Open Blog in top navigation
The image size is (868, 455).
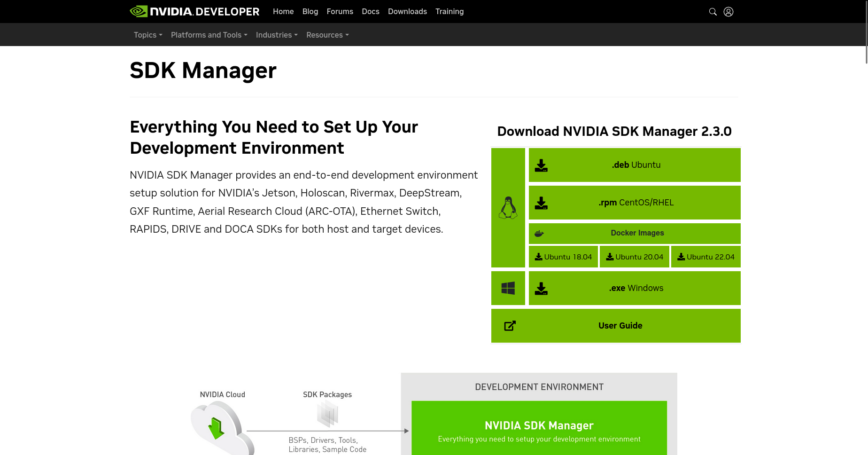(x=310, y=11)
